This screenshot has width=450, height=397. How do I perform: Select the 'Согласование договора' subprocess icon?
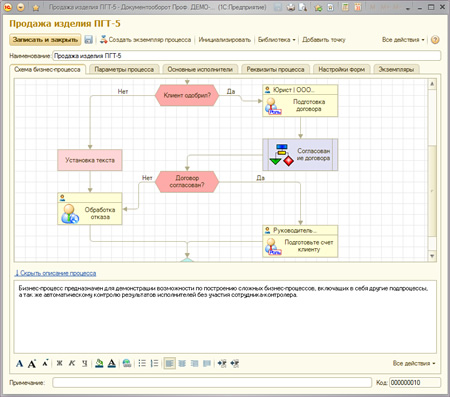[282, 155]
